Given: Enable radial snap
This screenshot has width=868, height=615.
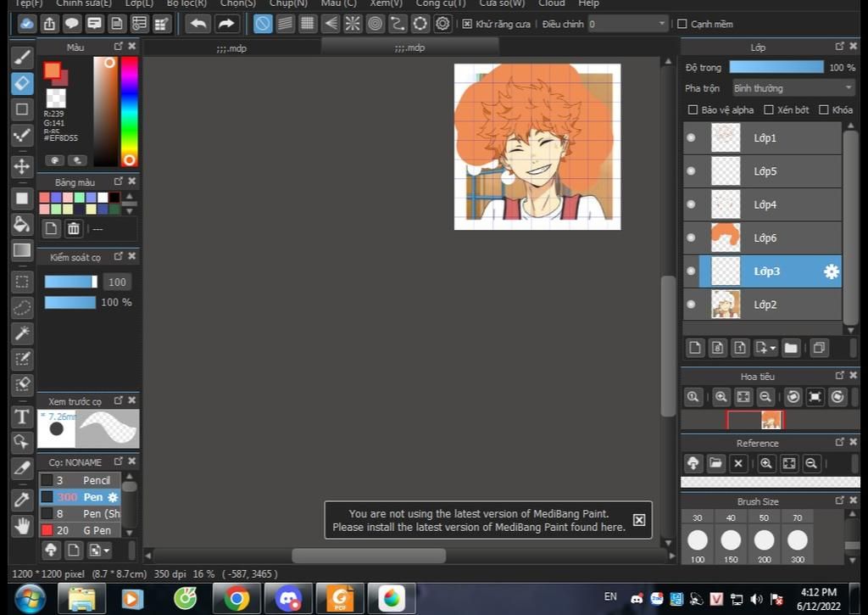Looking at the screenshot, I should [x=353, y=24].
